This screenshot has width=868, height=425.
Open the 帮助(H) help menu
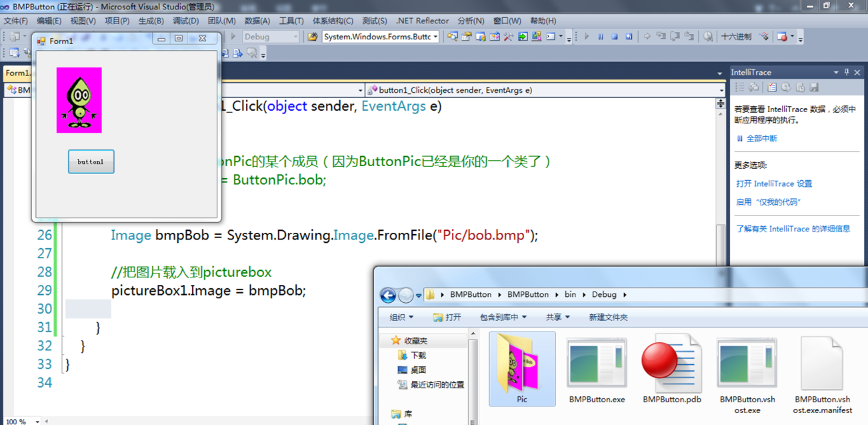[x=543, y=21]
